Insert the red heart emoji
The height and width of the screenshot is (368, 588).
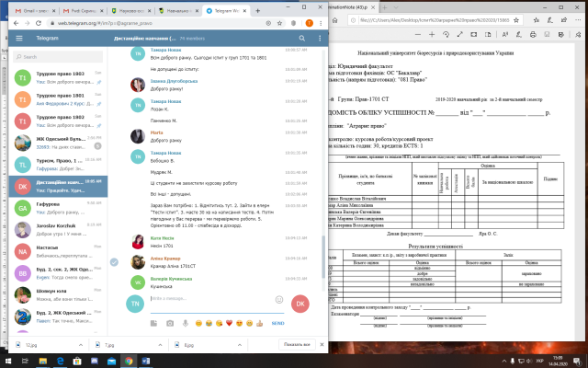(x=229, y=323)
